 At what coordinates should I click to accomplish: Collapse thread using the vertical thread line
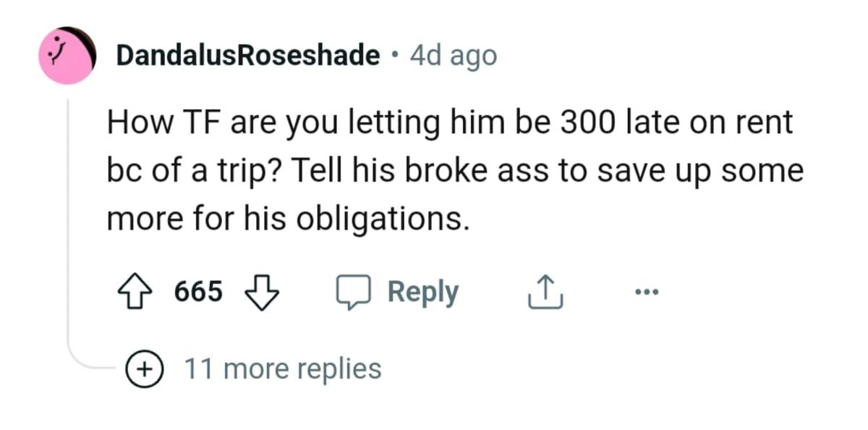pos(69,217)
